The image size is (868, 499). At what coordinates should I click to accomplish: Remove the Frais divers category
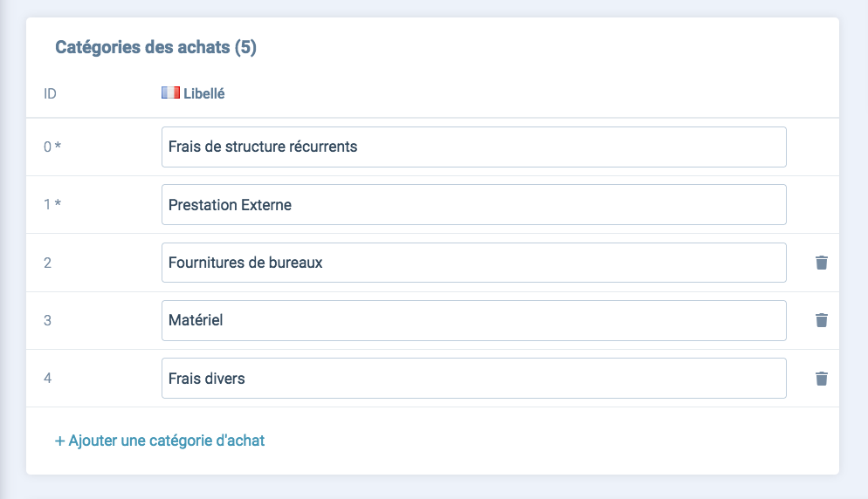pos(822,379)
